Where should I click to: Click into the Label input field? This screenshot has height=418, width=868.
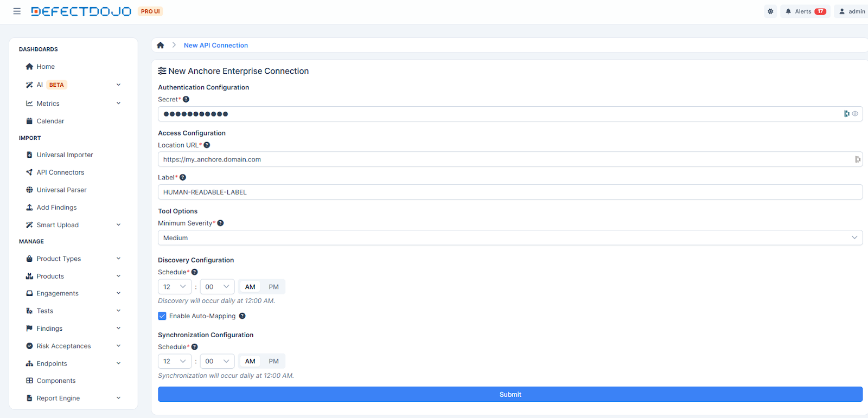(510, 192)
